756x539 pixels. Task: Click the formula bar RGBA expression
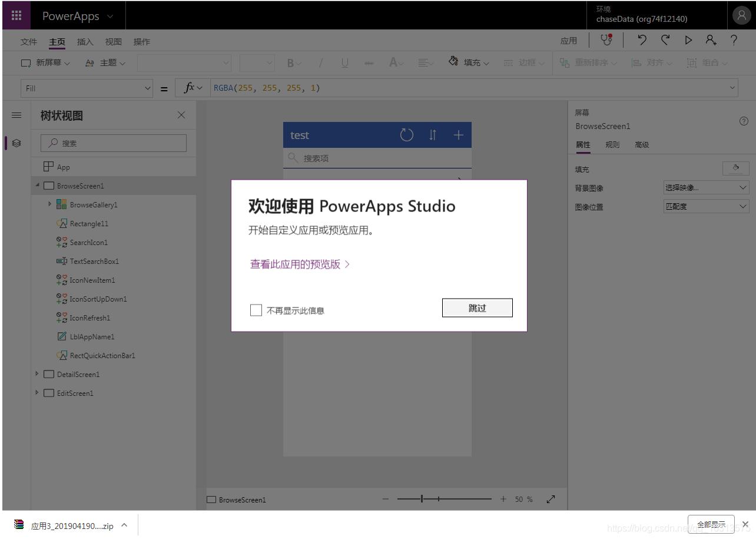267,88
